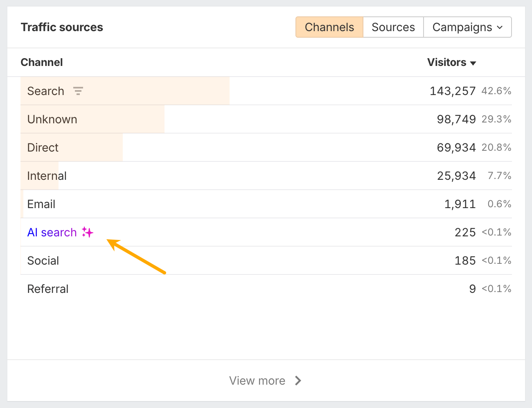Viewport: 532px width, 408px height.
Task: Select the Direct channel row
Action: pyautogui.click(x=43, y=147)
